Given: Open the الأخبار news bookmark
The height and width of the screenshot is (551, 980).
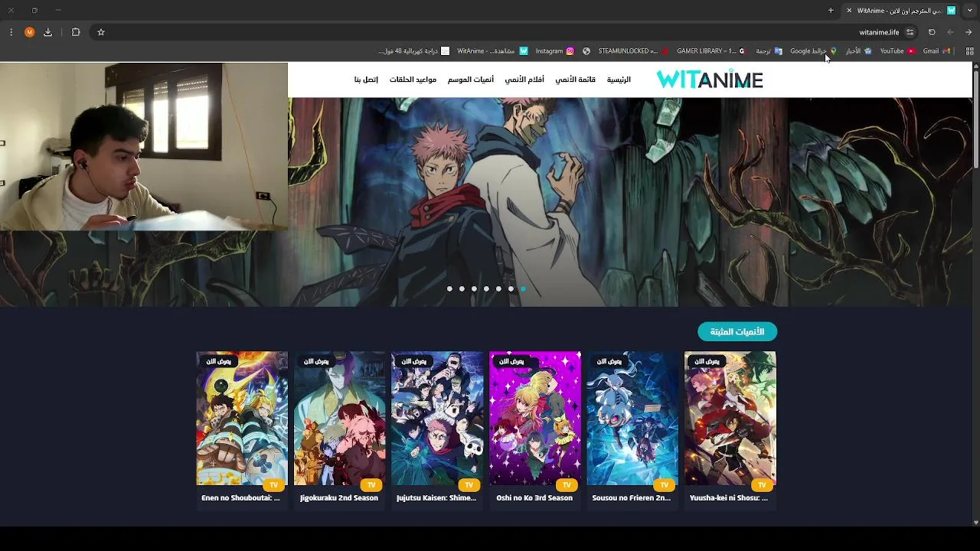Looking at the screenshot, I should click(858, 51).
